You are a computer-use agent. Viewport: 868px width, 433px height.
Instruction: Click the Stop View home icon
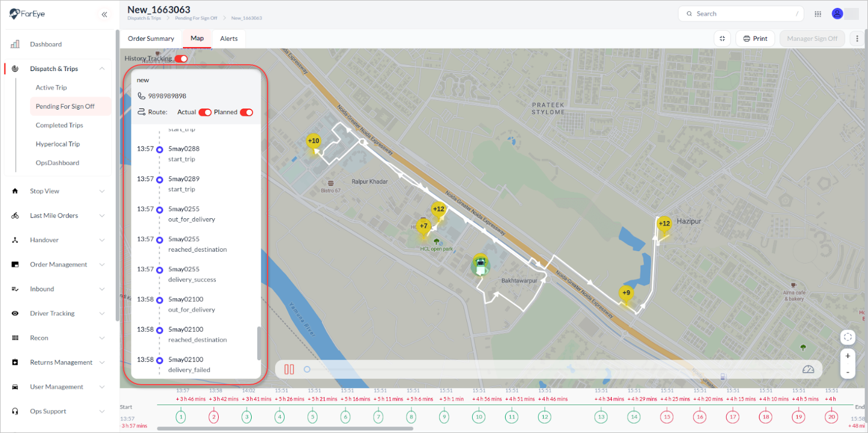click(15, 191)
